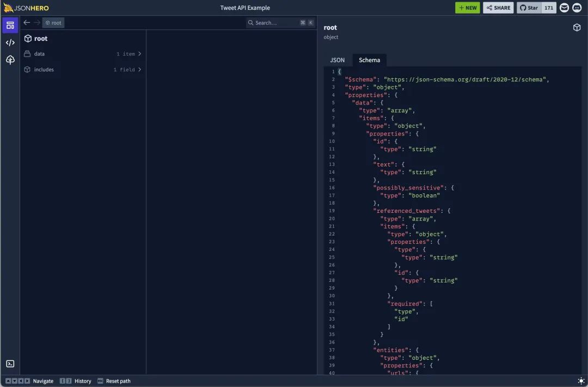The height and width of the screenshot is (387, 588).
Task: Click the Discord icon in the header
Action: click(577, 8)
